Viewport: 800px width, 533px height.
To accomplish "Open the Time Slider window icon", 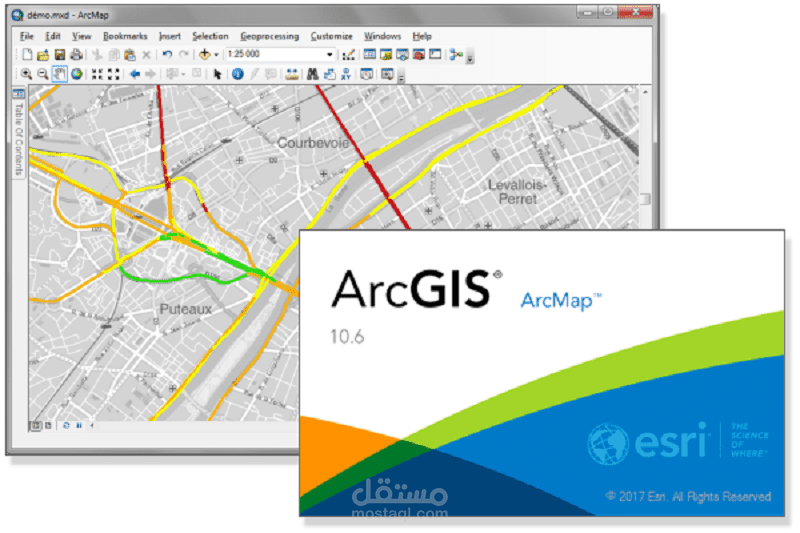I will coord(366,74).
